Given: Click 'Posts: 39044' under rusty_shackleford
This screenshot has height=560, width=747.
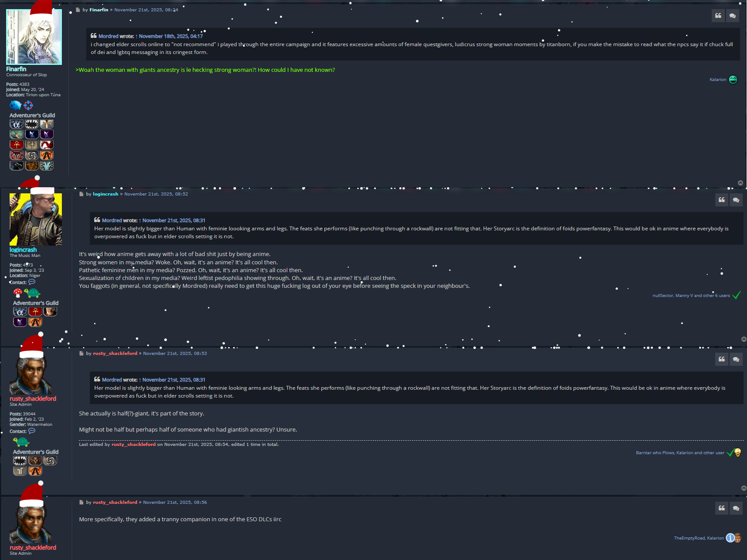Looking at the screenshot, I should click(23, 414).
